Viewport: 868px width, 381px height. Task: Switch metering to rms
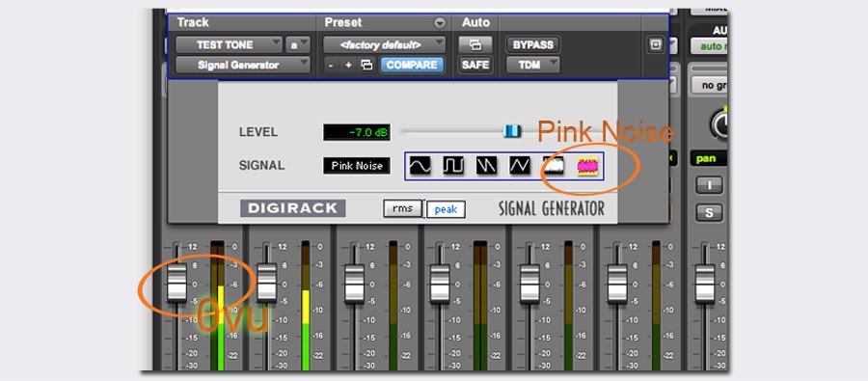click(403, 208)
